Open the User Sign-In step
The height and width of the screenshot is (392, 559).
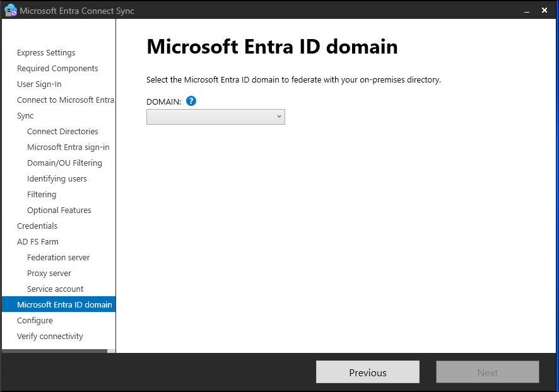(39, 84)
